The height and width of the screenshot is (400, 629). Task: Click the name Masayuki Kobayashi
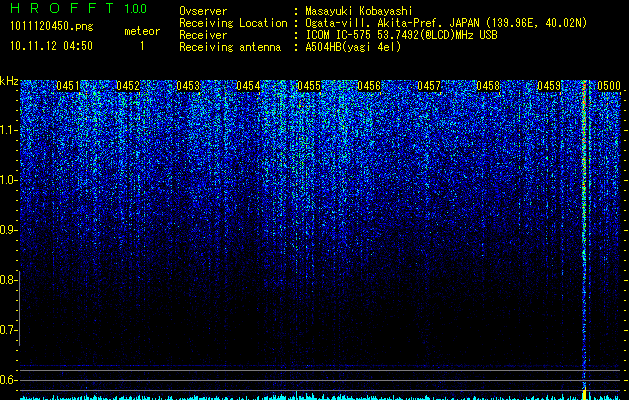coord(359,11)
